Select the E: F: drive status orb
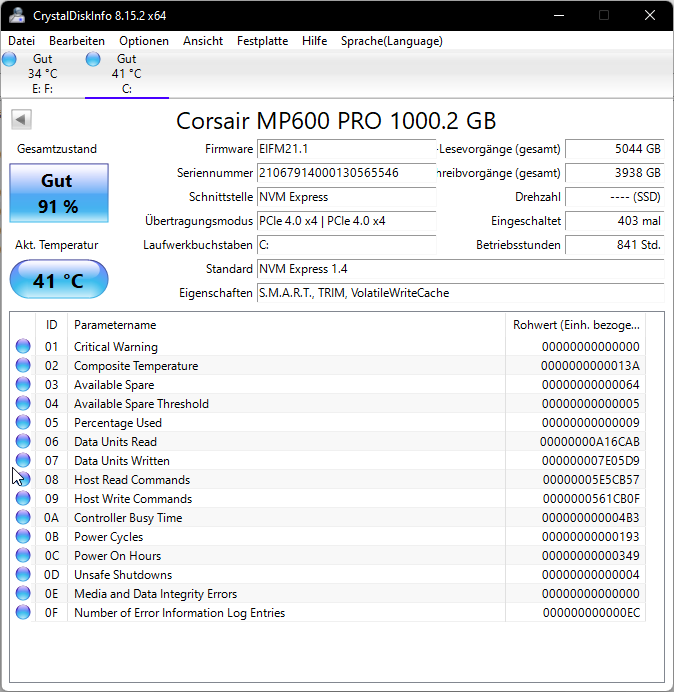 9,59
